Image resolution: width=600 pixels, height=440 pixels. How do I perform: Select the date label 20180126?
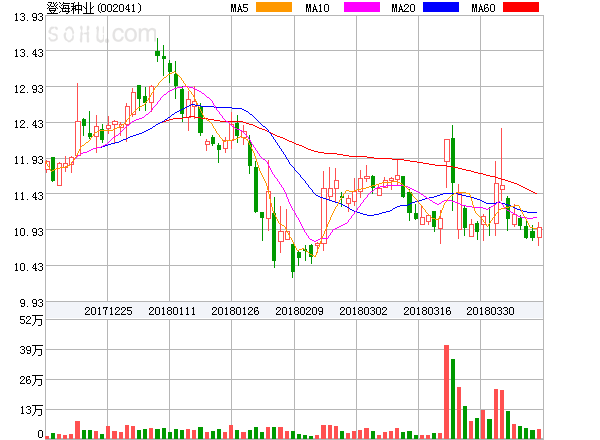tap(235, 311)
